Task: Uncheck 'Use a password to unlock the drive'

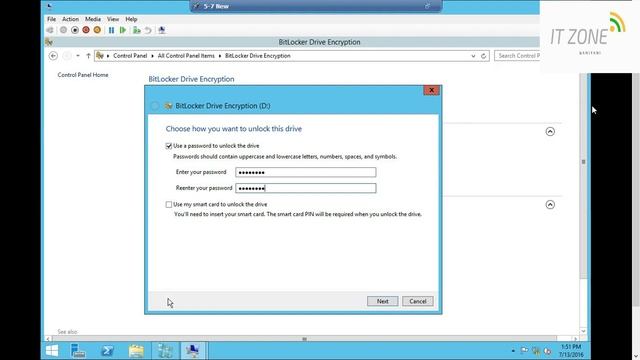Action: pyautogui.click(x=169, y=146)
